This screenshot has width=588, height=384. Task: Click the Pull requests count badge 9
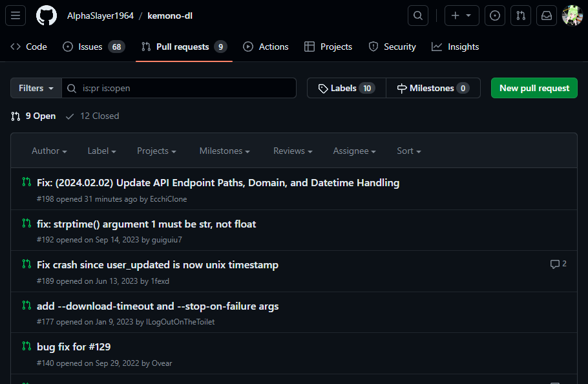(x=220, y=47)
